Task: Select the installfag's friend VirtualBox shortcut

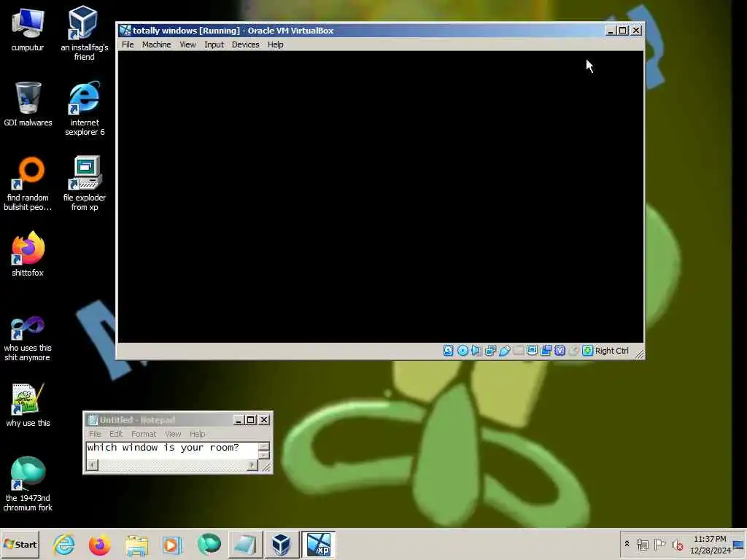Action: [x=85, y=33]
